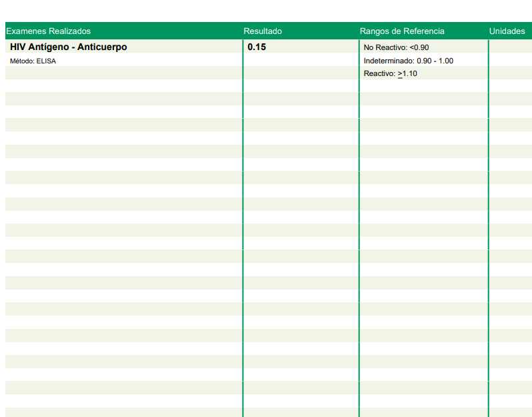Select the Resultado column header
This screenshot has width=532, height=417.
[263, 31]
